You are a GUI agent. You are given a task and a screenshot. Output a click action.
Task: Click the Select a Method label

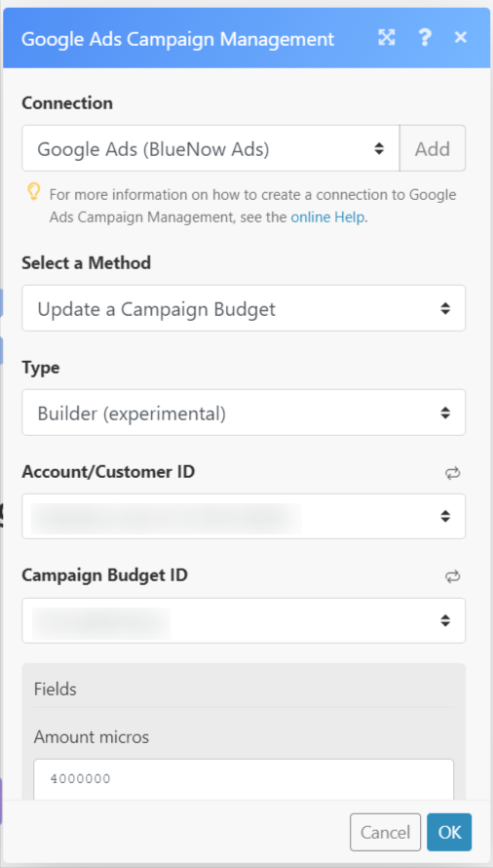coord(87,262)
